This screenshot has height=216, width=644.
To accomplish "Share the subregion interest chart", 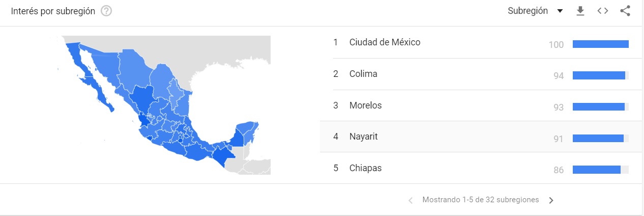I will click(x=625, y=11).
